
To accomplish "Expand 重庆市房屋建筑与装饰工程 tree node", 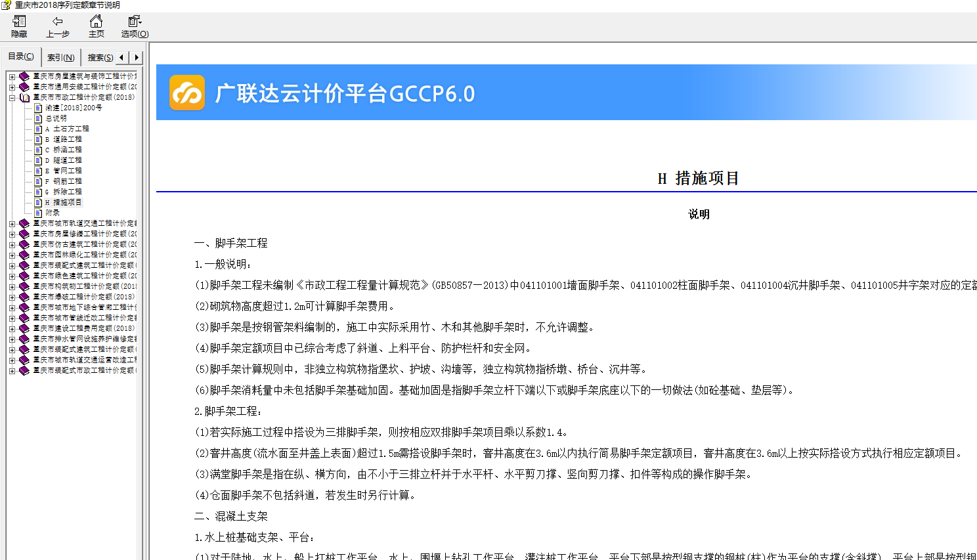I will 12,76.
